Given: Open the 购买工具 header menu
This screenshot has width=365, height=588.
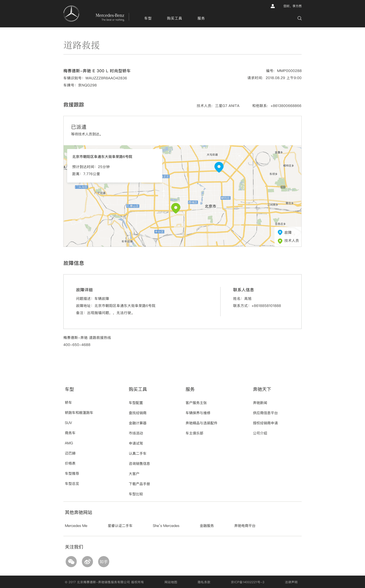Looking at the screenshot, I should tap(174, 18).
